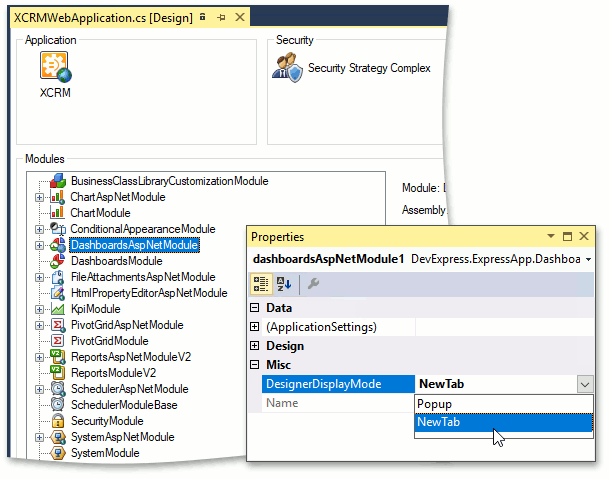This screenshot has width=609, height=479.
Task: Switch Properties to Categorized view
Action: [x=261, y=284]
